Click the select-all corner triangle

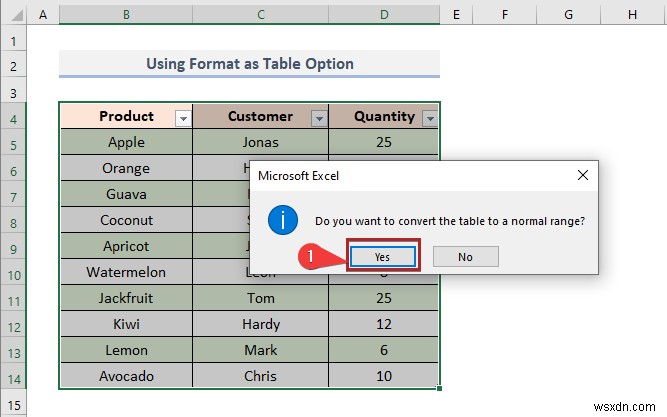[17, 15]
